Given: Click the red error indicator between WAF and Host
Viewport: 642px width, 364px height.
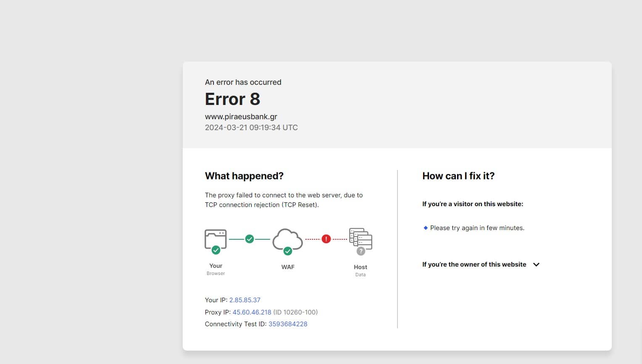Looking at the screenshot, I should (326, 238).
